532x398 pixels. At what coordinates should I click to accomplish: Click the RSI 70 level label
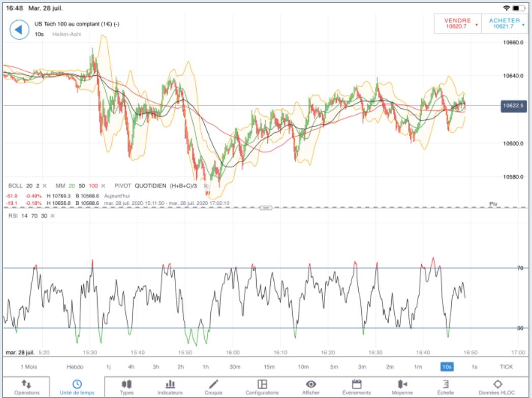click(520, 268)
